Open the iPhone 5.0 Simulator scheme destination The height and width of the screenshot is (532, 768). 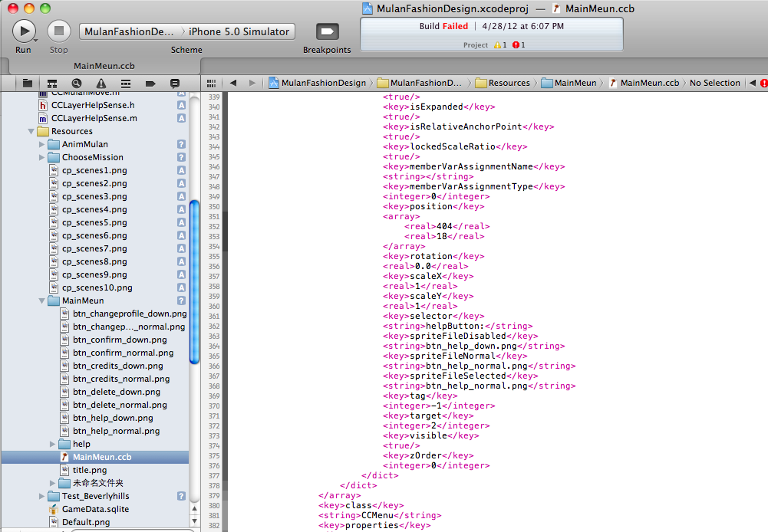[239, 31]
